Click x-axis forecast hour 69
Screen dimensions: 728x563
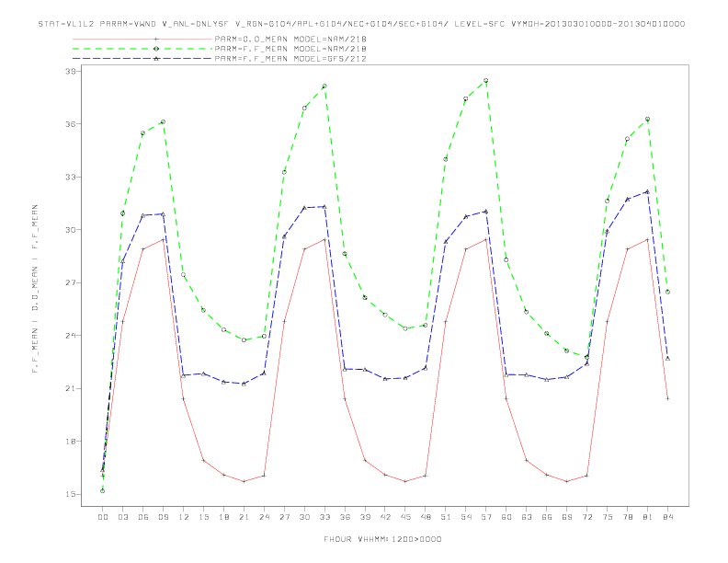[x=567, y=517]
